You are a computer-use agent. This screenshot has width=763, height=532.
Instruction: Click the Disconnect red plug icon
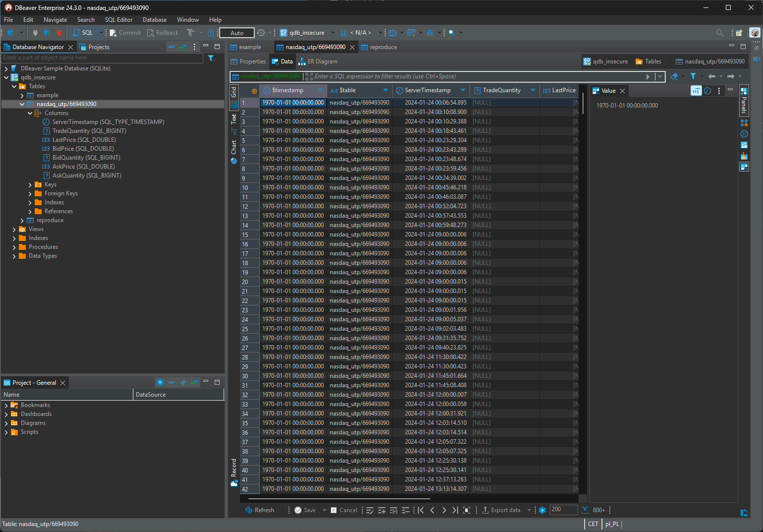[59, 33]
